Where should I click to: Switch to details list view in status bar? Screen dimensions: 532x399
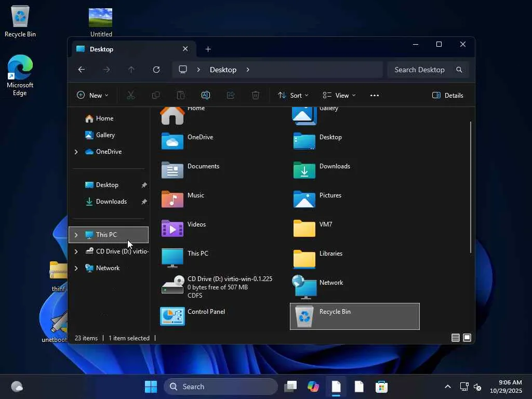(x=456, y=338)
